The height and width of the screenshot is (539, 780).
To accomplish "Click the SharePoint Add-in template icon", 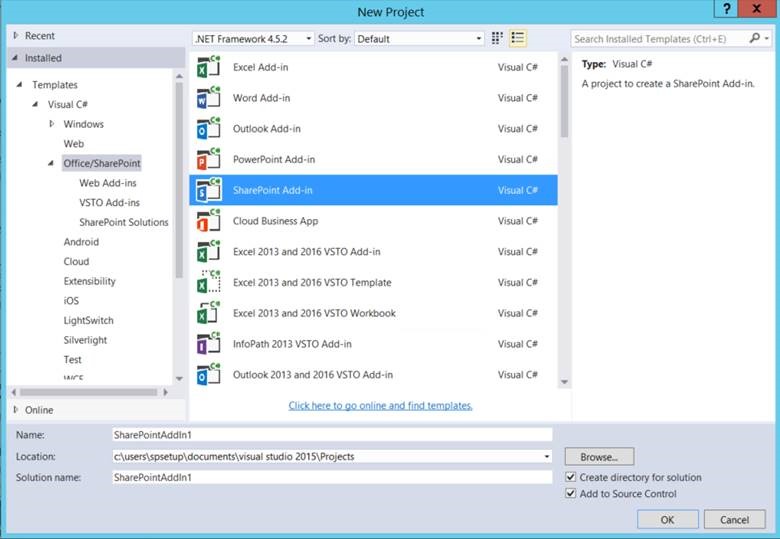I will click(208, 190).
